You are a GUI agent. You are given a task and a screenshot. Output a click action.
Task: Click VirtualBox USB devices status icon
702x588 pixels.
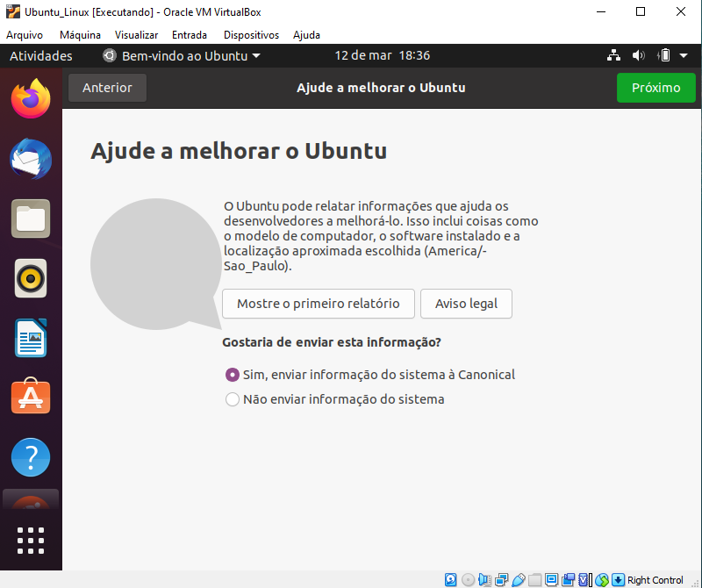(x=518, y=580)
